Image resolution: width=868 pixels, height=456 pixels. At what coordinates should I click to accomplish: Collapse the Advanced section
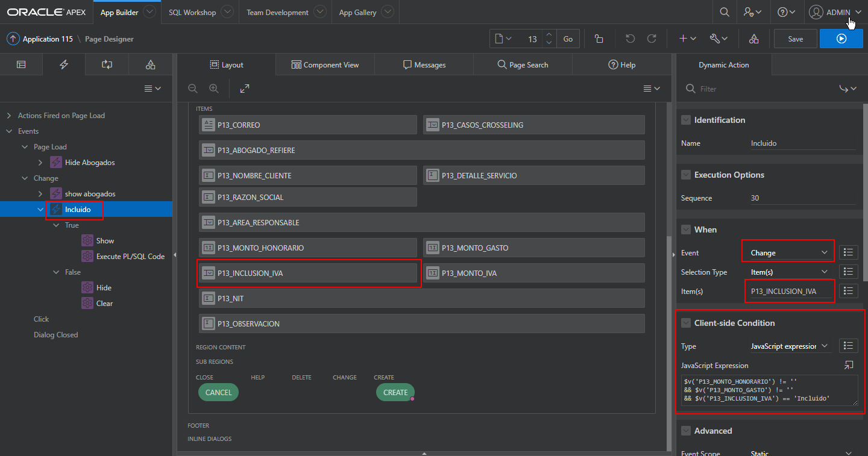click(x=686, y=431)
